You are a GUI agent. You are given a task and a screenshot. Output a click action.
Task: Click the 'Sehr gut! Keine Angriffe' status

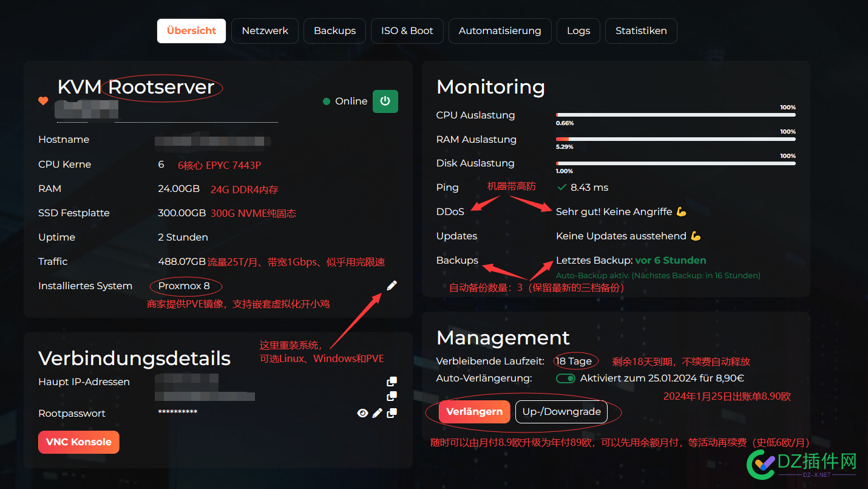[621, 211]
